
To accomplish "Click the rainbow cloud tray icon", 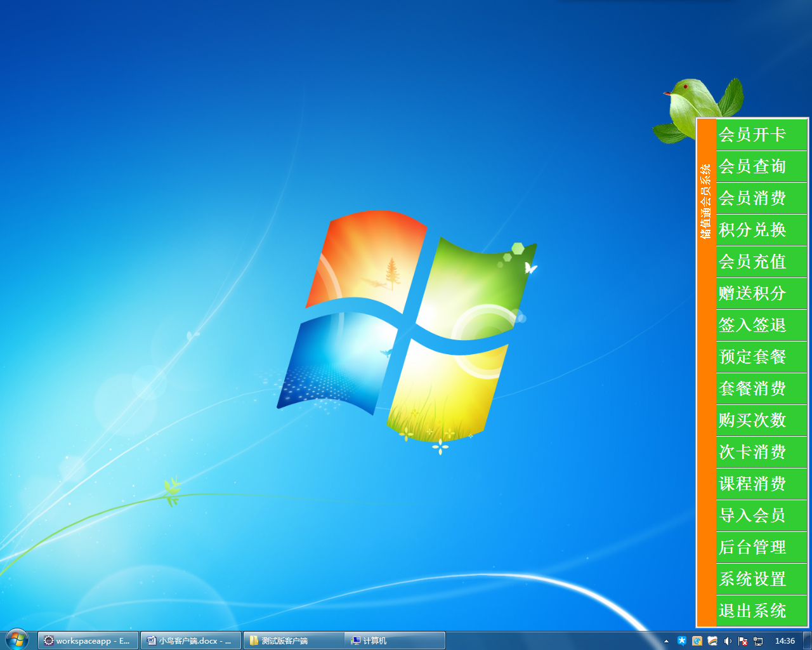I will click(x=712, y=641).
